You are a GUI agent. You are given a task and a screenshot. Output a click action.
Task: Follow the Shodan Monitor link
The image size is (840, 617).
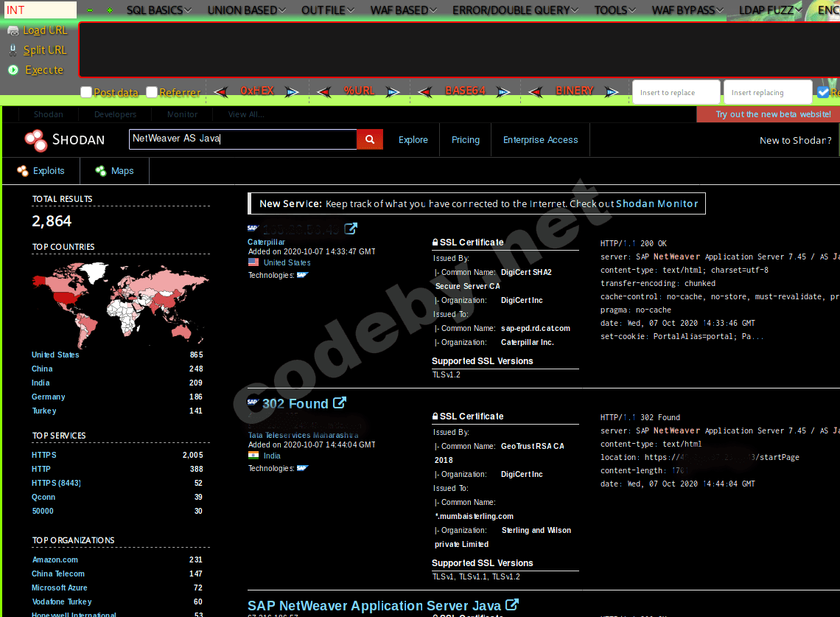pos(657,203)
